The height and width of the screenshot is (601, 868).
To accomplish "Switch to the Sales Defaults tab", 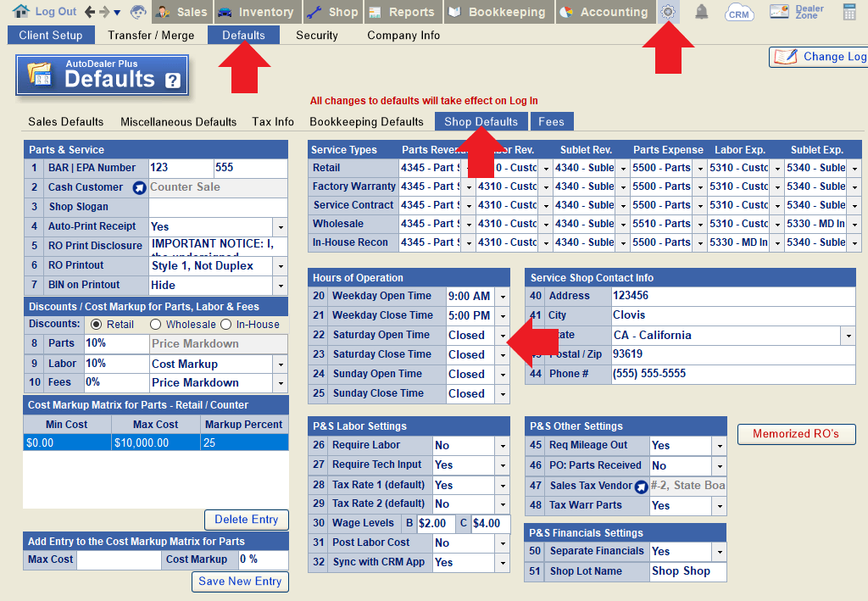I will [66, 122].
